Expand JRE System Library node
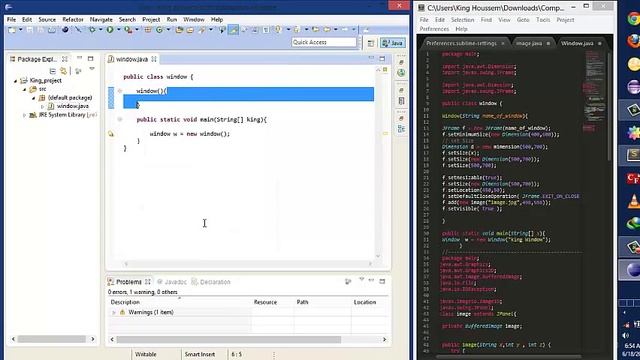Image resolution: width=640 pixels, height=360 pixels. pyautogui.click(x=24, y=116)
